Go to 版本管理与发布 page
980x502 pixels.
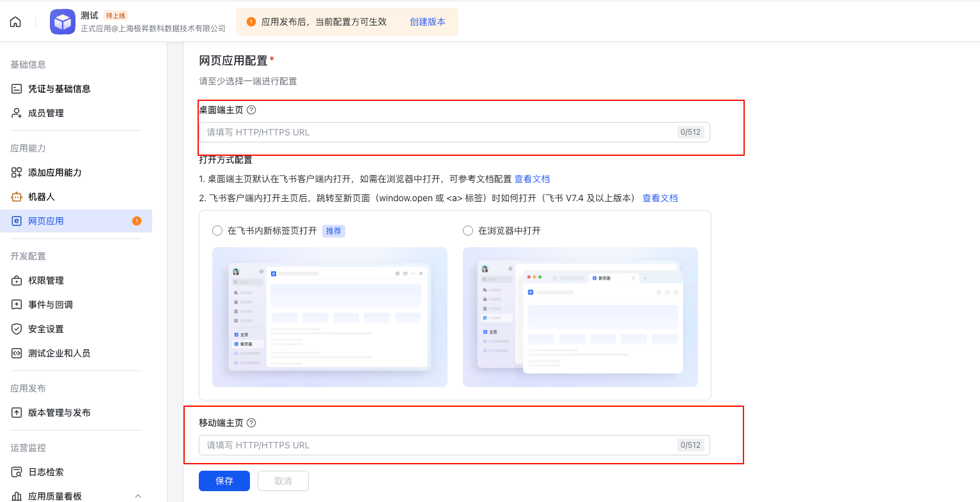pos(59,413)
